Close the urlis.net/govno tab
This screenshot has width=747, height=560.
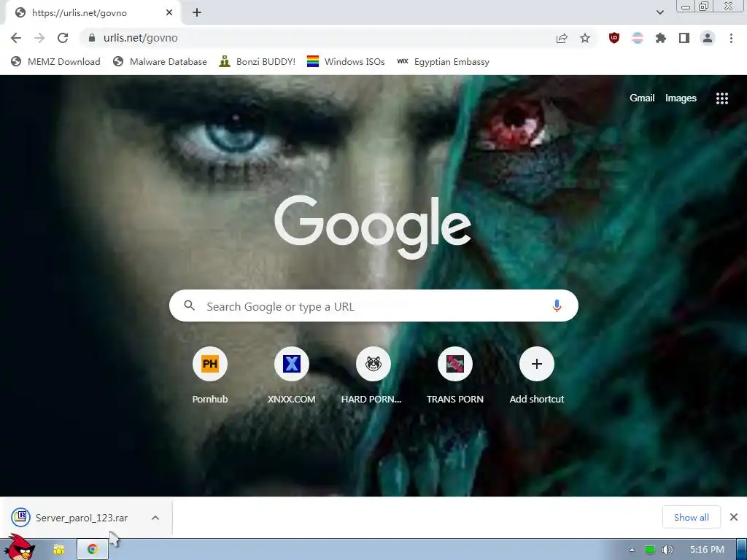(x=169, y=13)
